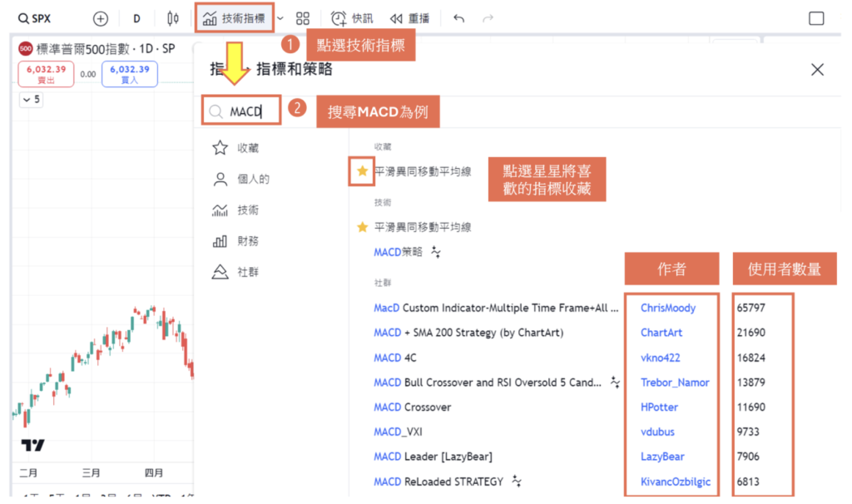The image size is (852, 504).
Task: Click the 21690 user count
Action: tap(751, 333)
